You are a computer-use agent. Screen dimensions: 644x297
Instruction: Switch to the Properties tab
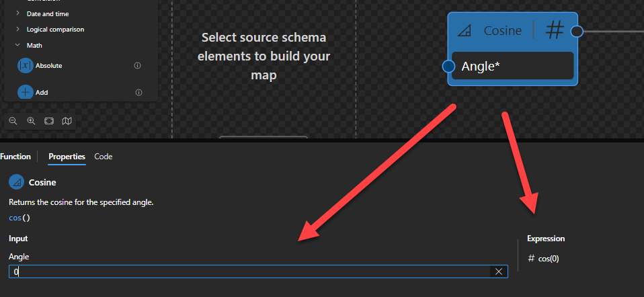[x=67, y=157]
